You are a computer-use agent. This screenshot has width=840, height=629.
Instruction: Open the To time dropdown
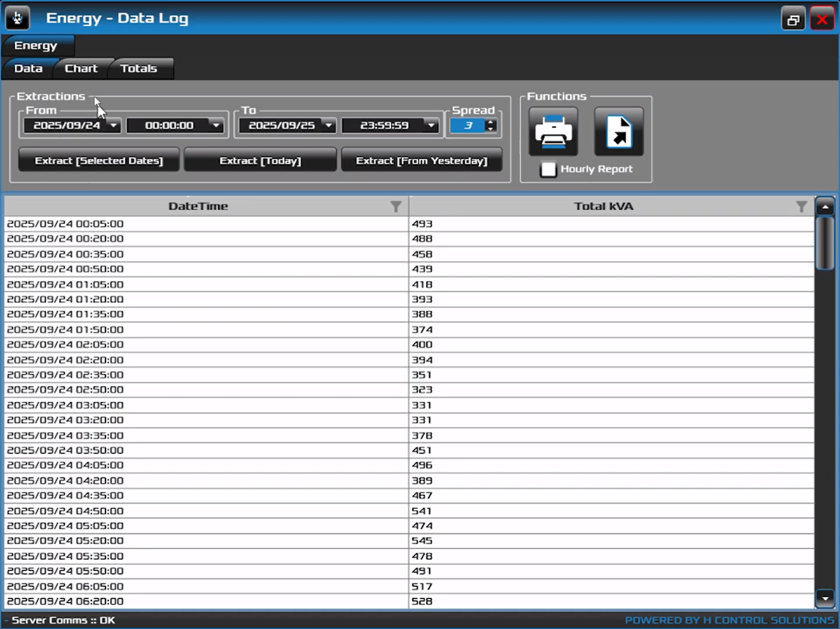coord(431,125)
